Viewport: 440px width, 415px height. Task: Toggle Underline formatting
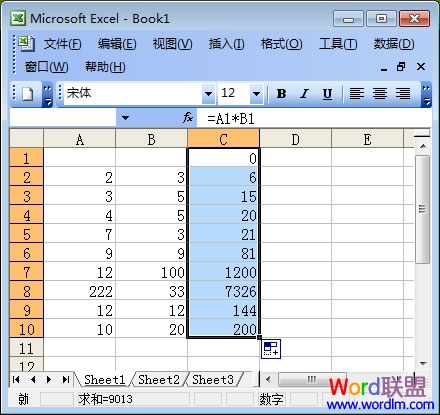[x=327, y=94]
